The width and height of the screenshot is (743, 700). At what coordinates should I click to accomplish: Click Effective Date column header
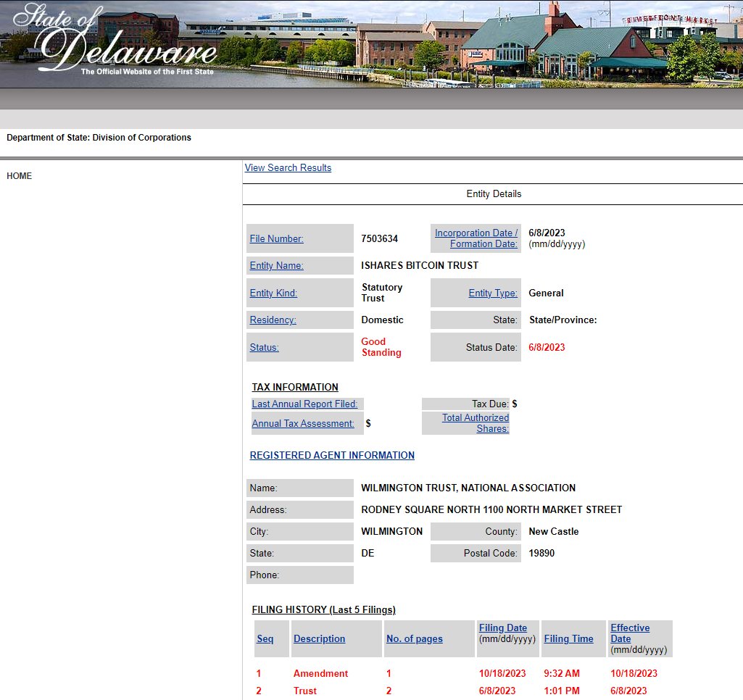tap(630, 633)
